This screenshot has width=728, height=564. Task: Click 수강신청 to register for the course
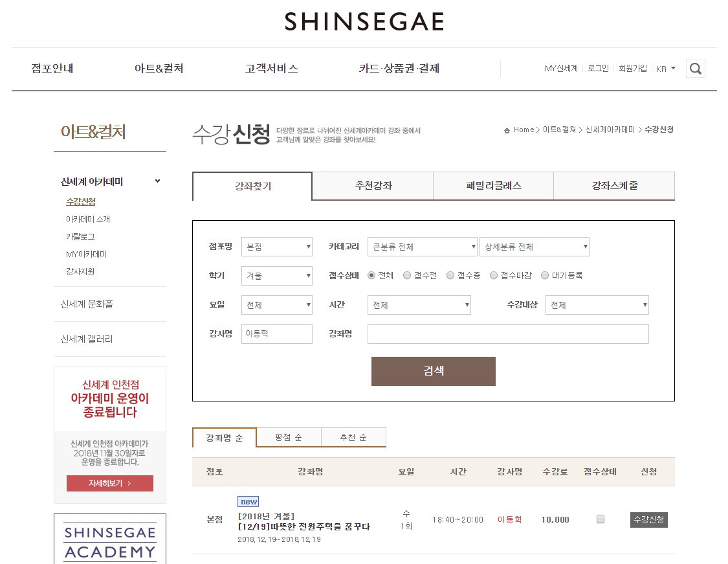[648, 519]
